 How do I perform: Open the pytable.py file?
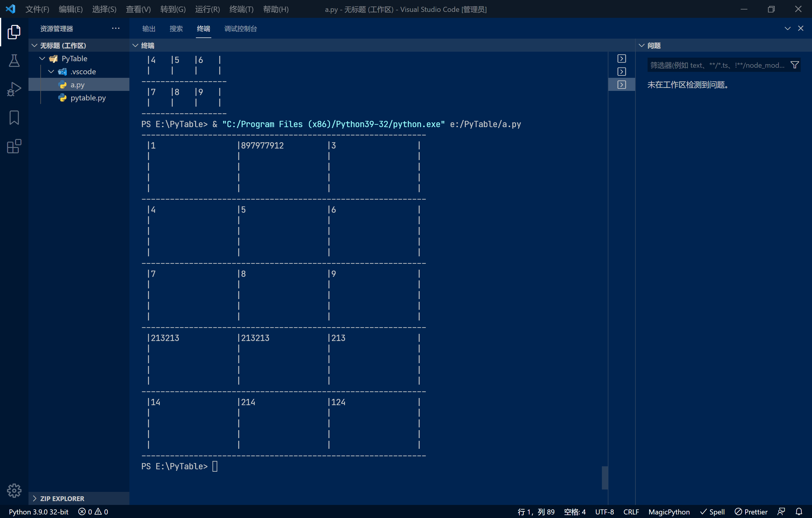click(x=79, y=97)
